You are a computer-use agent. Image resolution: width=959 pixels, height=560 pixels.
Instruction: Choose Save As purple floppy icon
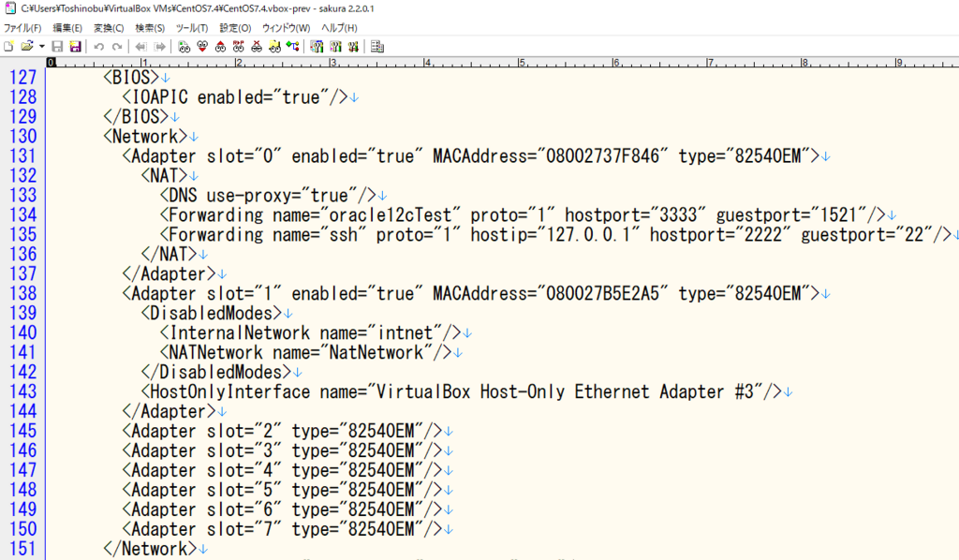(x=75, y=47)
